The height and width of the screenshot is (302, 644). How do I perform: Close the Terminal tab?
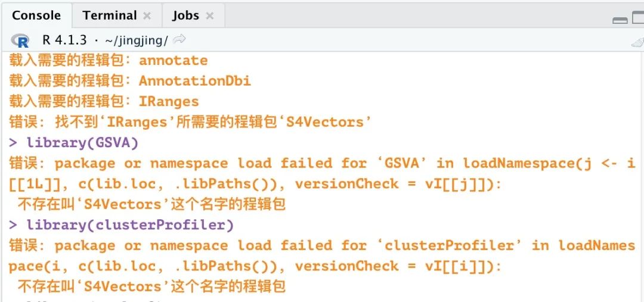click(x=147, y=16)
